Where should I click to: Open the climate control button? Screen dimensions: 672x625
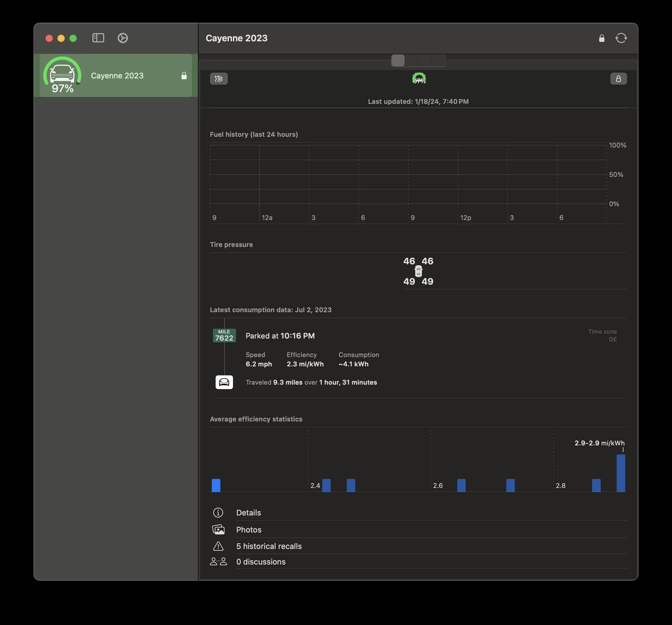click(219, 79)
